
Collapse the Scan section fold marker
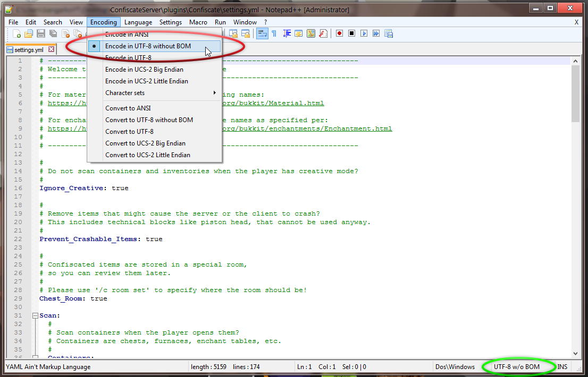(x=35, y=315)
